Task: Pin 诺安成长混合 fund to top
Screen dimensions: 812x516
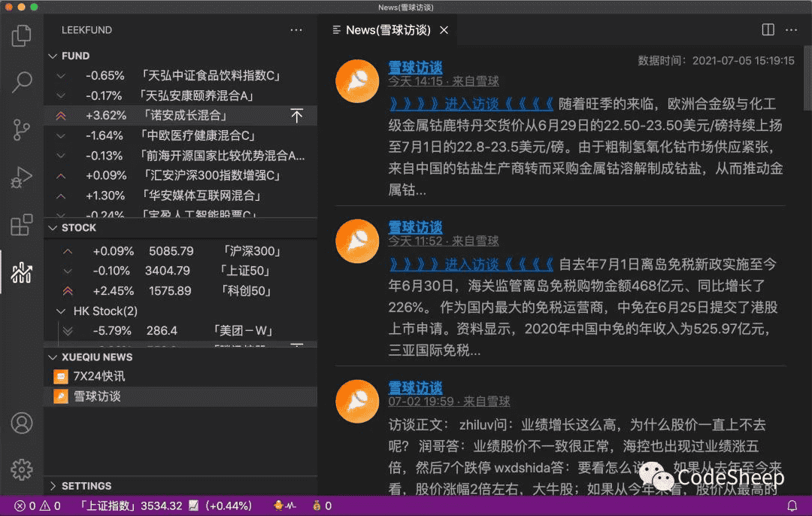Action: pyautogui.click(x=297, y=116)
